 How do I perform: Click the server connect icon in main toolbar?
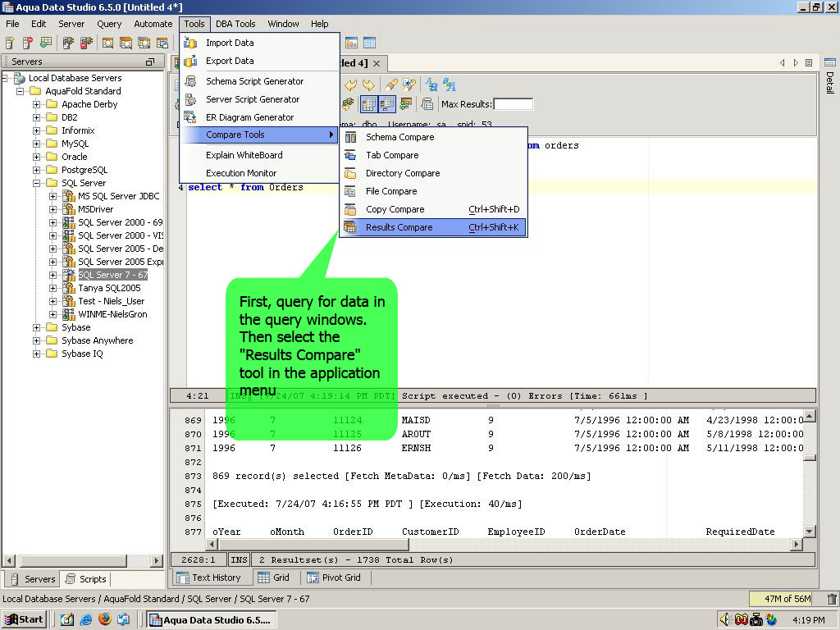[x=68, y=43]
